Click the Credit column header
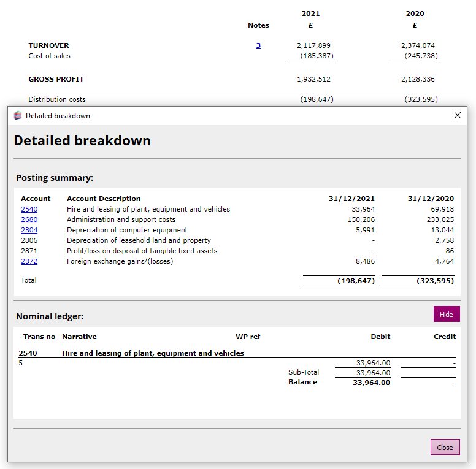The height and width of the screenshot is (469, 476). click(x=444, y=337)
